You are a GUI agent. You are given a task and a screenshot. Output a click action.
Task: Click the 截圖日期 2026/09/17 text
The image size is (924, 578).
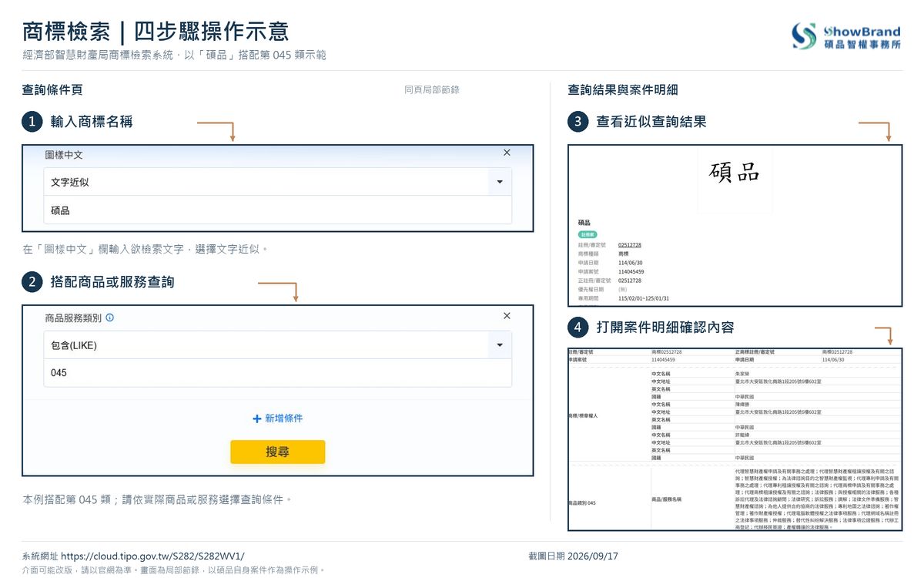tap(574, 556)
